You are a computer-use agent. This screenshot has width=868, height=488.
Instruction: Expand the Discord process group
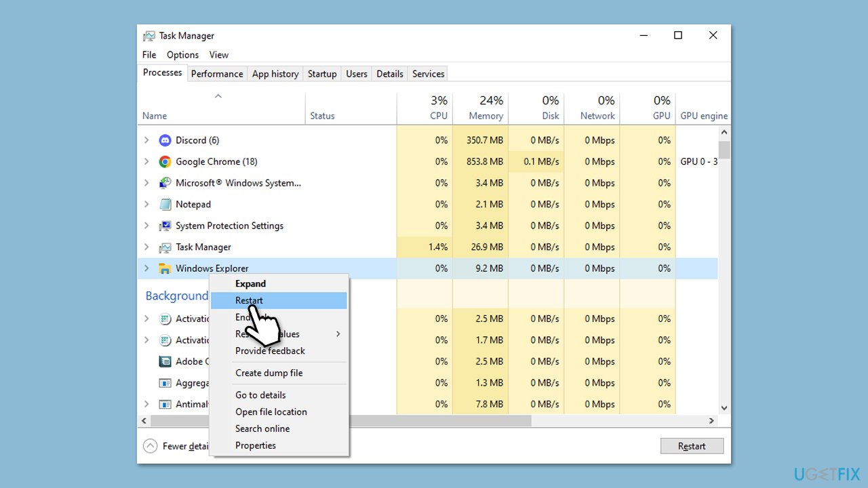(146, 140)
